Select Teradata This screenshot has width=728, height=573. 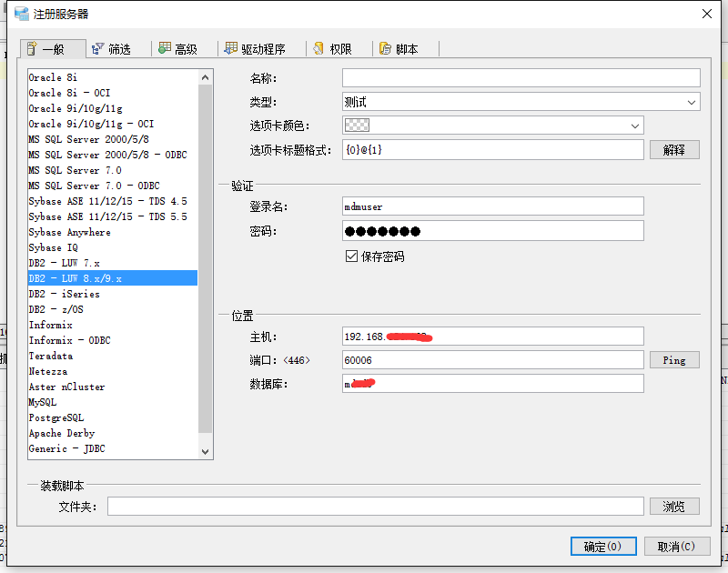[113, 356]
